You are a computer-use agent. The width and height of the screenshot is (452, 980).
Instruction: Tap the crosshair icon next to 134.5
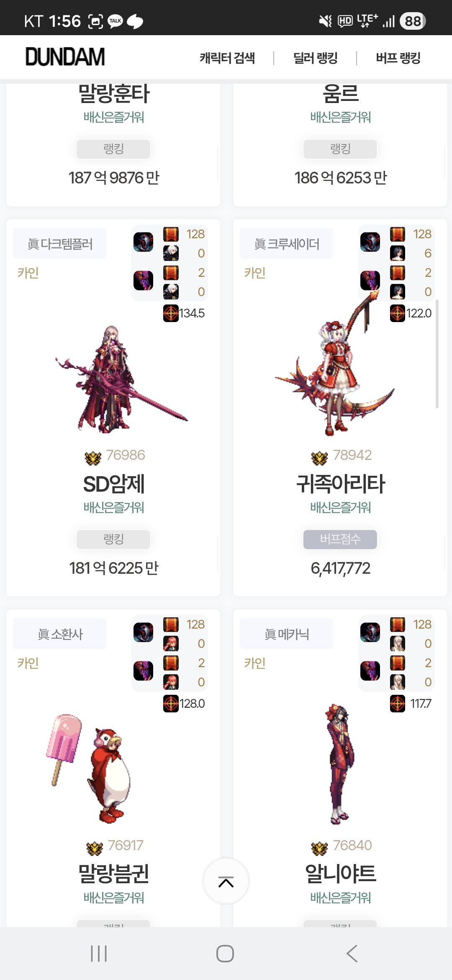171,313
